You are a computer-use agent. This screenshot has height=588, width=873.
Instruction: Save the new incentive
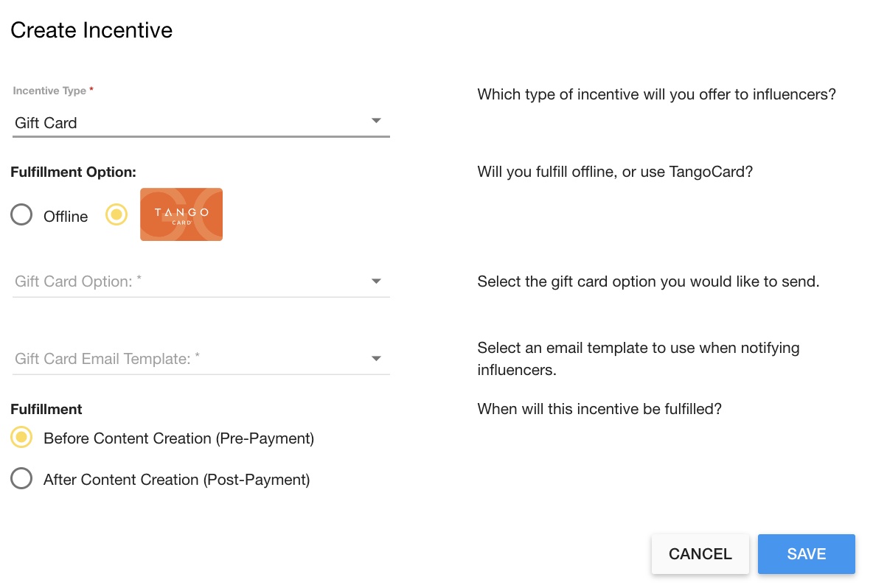[x=806, y=554]
